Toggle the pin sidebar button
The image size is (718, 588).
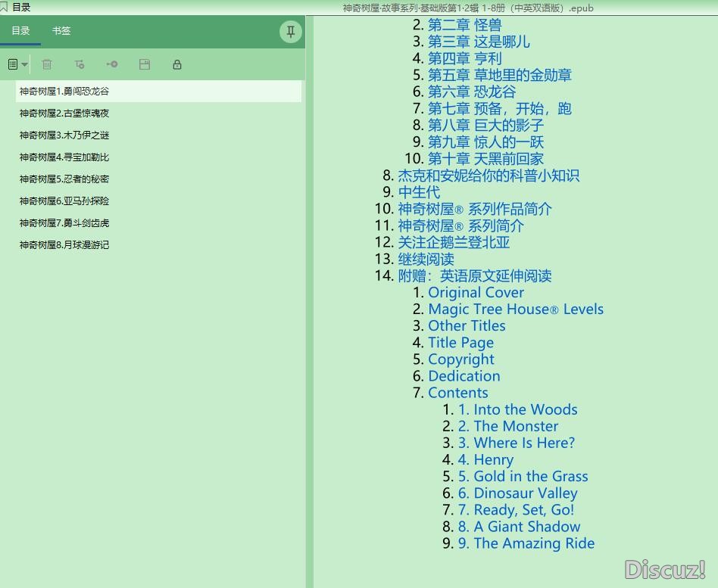click(290, 32)
